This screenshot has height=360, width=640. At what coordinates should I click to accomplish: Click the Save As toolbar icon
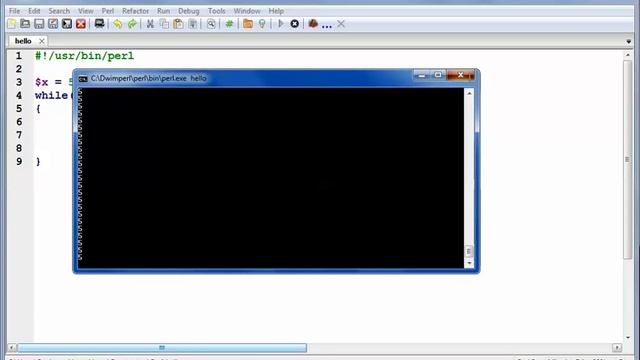pyautogui.click(x=53, y=24)
